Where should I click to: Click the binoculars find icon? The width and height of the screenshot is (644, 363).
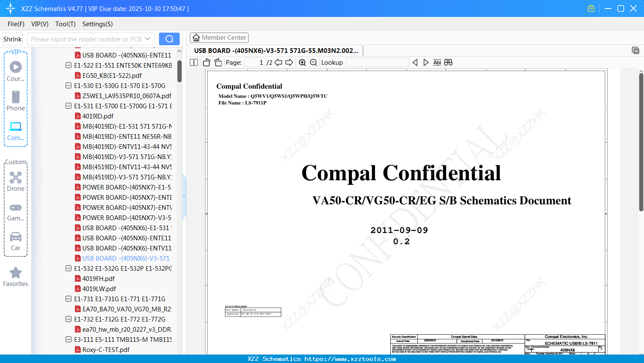(448, 62)
